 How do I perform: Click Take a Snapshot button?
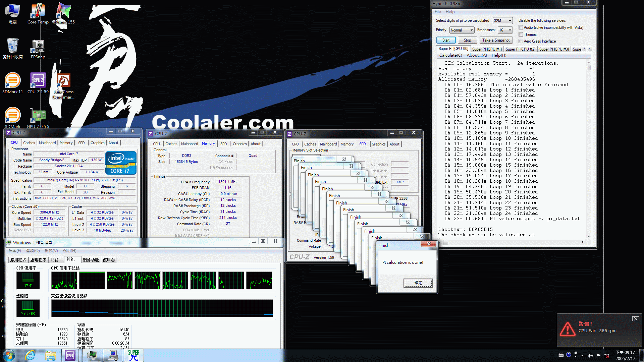tap(496, 40)
